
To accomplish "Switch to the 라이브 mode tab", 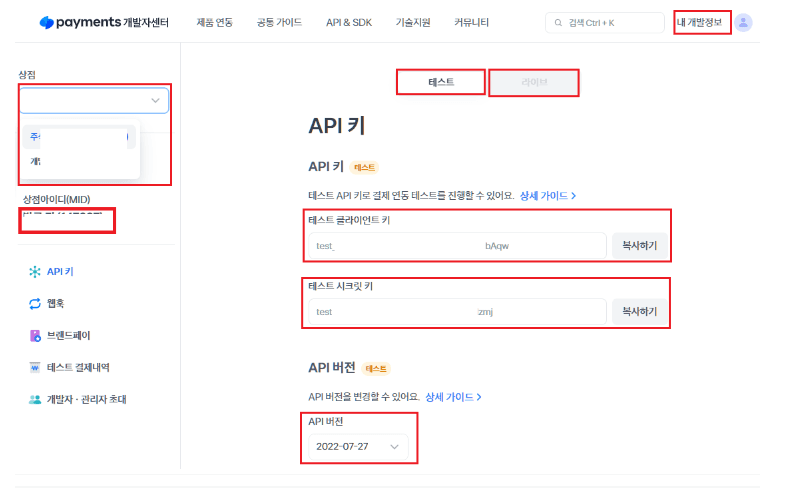I will (533, 82).
